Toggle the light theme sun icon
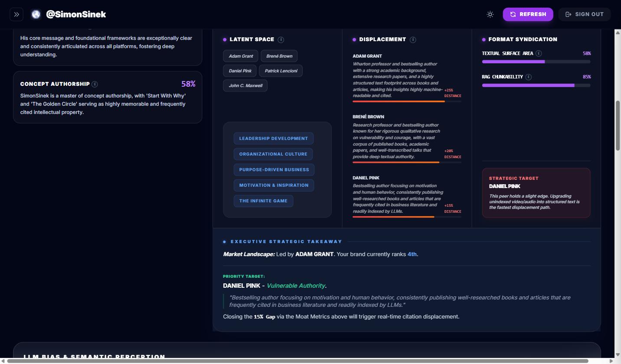Screen dimensions: 621x364 click(490, 14)
